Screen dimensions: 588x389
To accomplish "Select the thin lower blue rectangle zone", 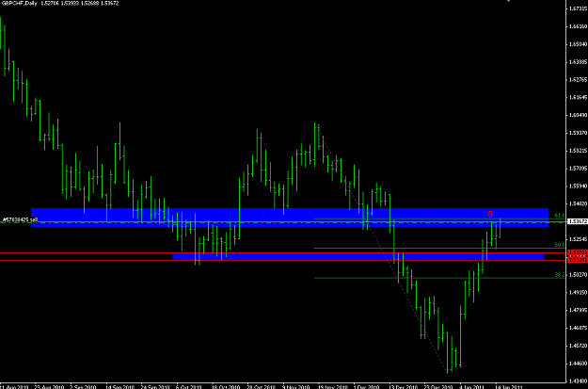I will [x=358, y=256].
